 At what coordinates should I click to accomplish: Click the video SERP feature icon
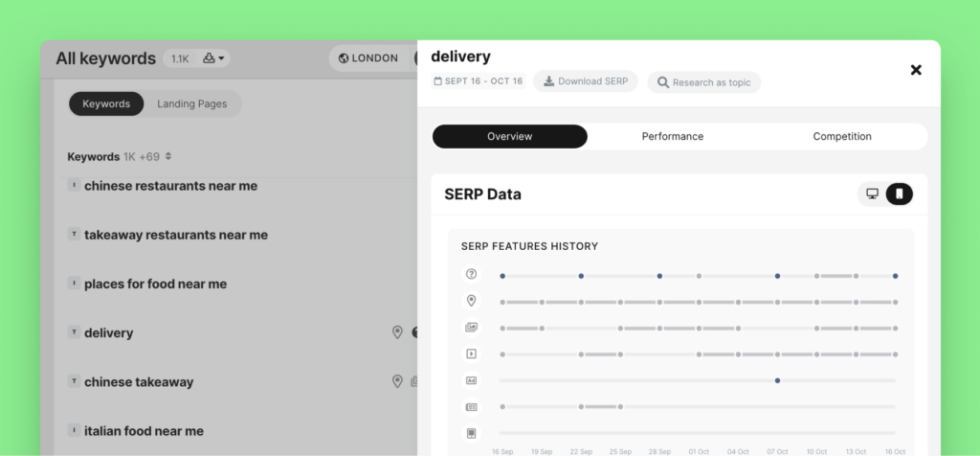(x=471, y=353)
